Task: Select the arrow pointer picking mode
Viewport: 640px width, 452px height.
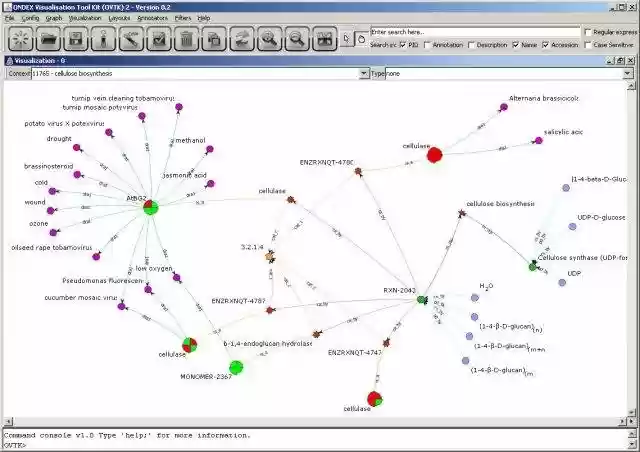Action: [347, 39]
